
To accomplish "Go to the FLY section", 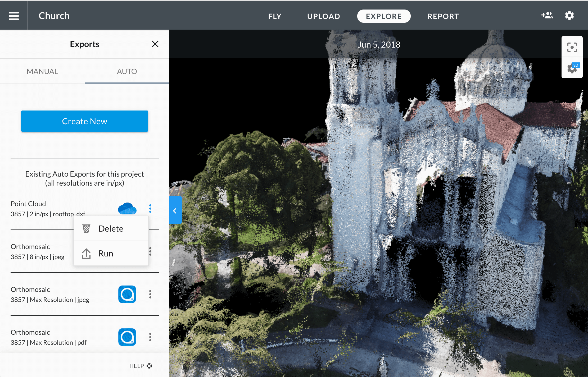I will (x=275, y=16).
